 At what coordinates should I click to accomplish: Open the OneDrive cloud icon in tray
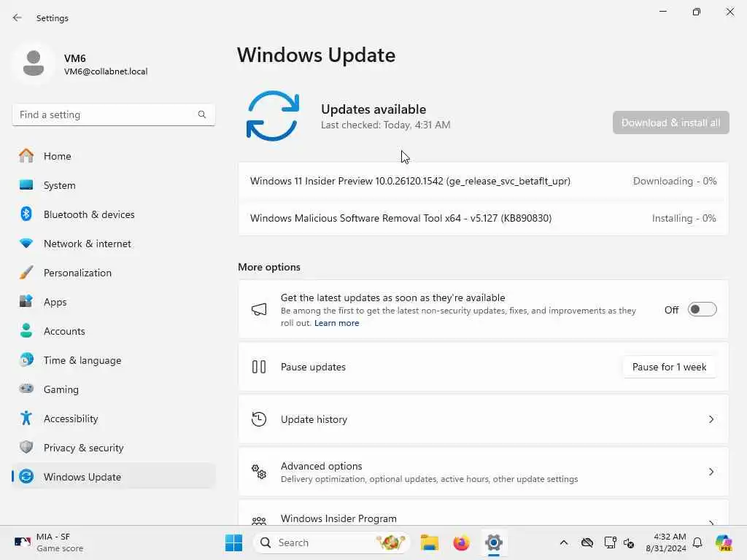coord(587,542)
